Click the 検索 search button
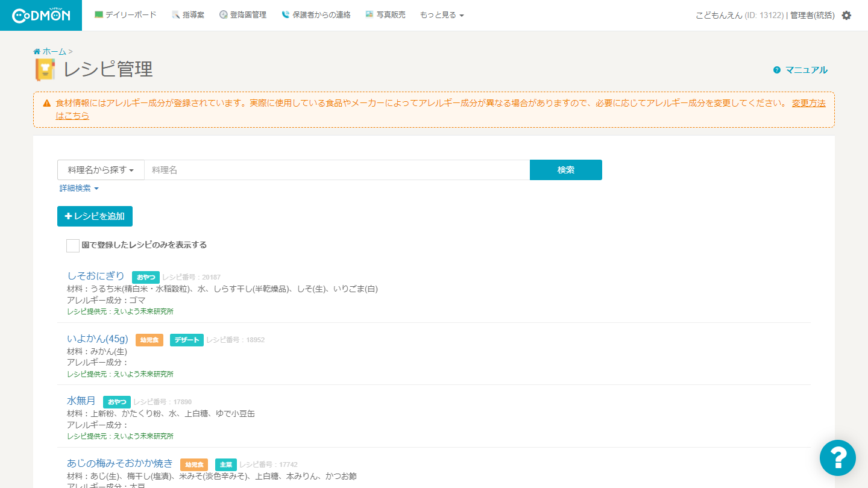The height and width of the screenshot is (488, 868). [x=566, y=170]
